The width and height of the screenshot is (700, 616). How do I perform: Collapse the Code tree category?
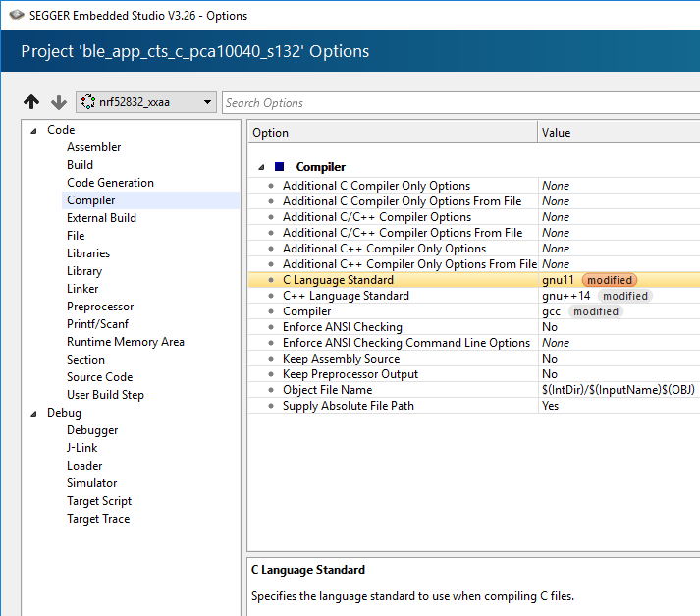(33, 131)
